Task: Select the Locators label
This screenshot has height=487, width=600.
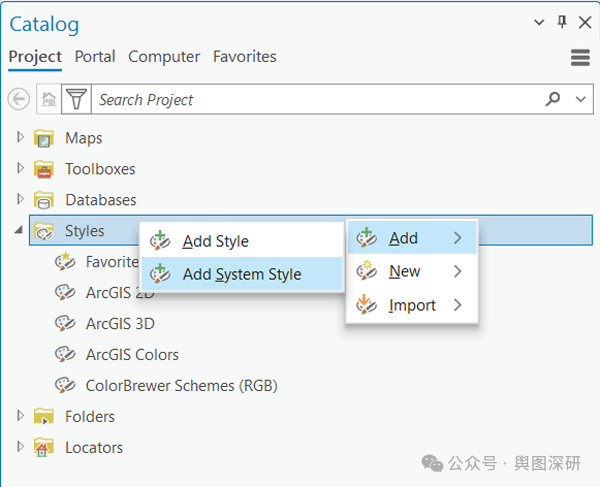Action: coord(94,448)
